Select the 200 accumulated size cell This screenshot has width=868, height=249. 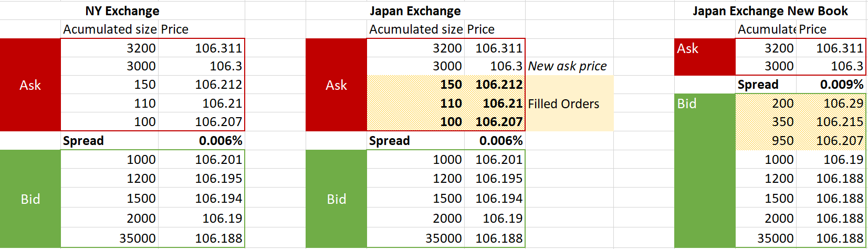click(782, 103)
